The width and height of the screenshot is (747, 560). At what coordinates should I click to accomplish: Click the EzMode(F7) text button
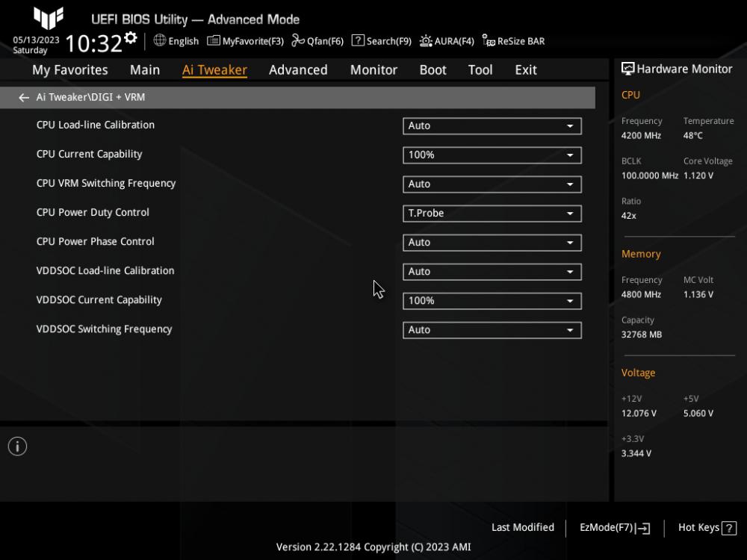click(x=606, y=528)
